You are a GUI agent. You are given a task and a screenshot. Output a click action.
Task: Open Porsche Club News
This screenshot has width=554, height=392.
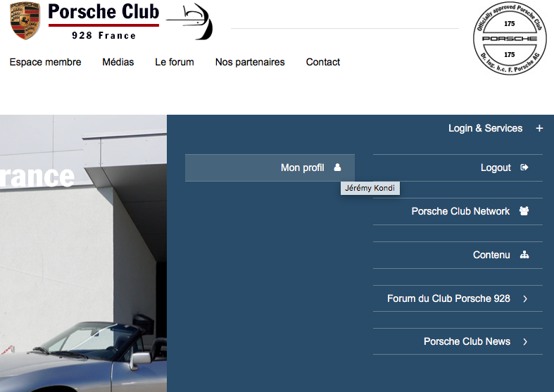(x=458, y=341)
